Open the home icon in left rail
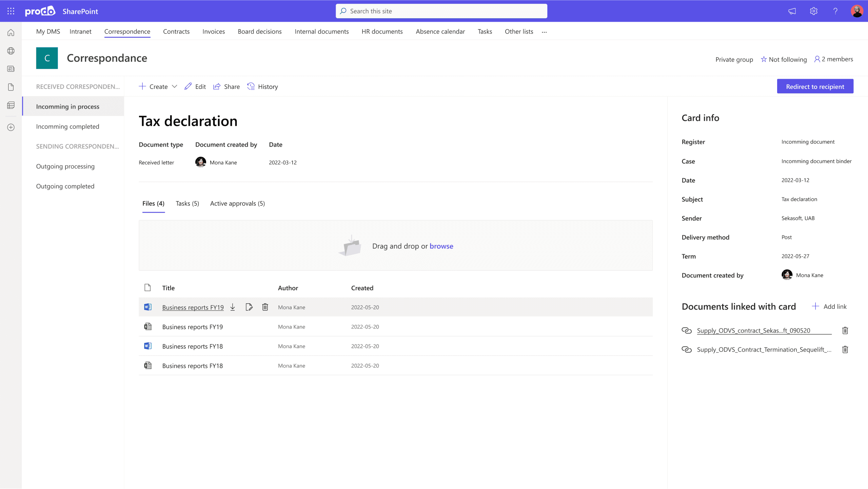The width and height of the screenshot is (868, 489). point(11,33)
